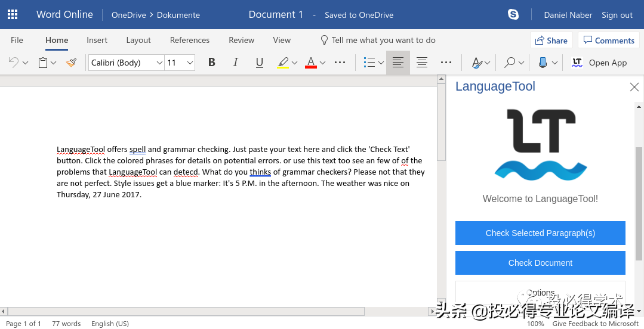Click the Find magnifier icon

pyautogui.click(x=510, y=63)
